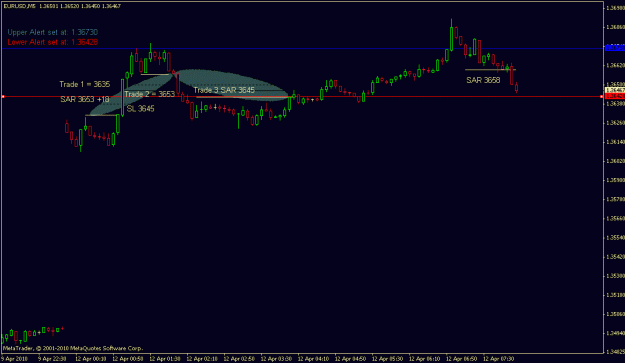
Task: Select the short horizontal line above SAR 3658
Action: pos(490,70)
